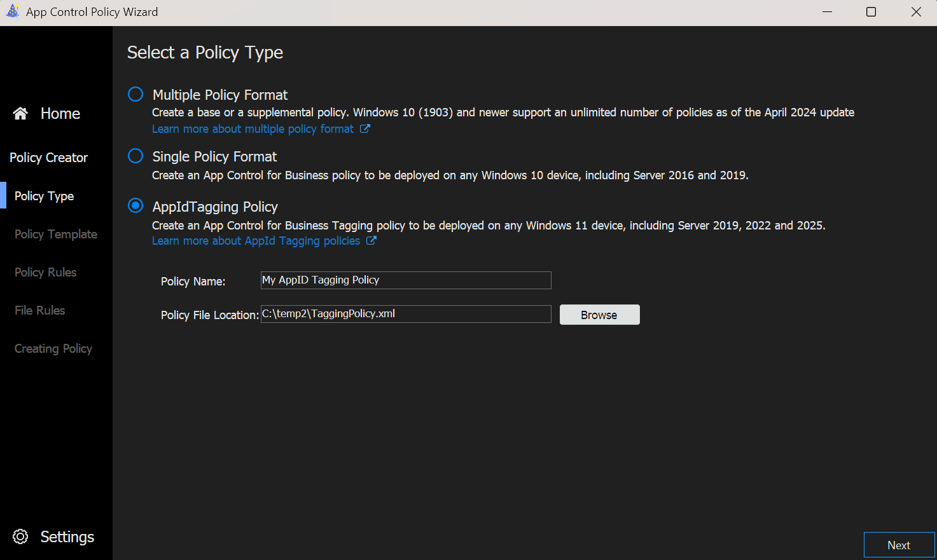Screen dimensions: 937x560
Task: Click the App Control wizard title bar icon
Action: pyautogui.click(x=13, y=11)
